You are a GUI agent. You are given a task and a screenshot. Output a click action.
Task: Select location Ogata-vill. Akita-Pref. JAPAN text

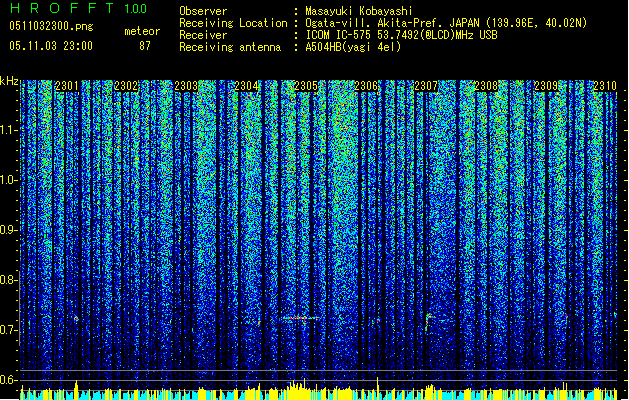tap(392, 23)
